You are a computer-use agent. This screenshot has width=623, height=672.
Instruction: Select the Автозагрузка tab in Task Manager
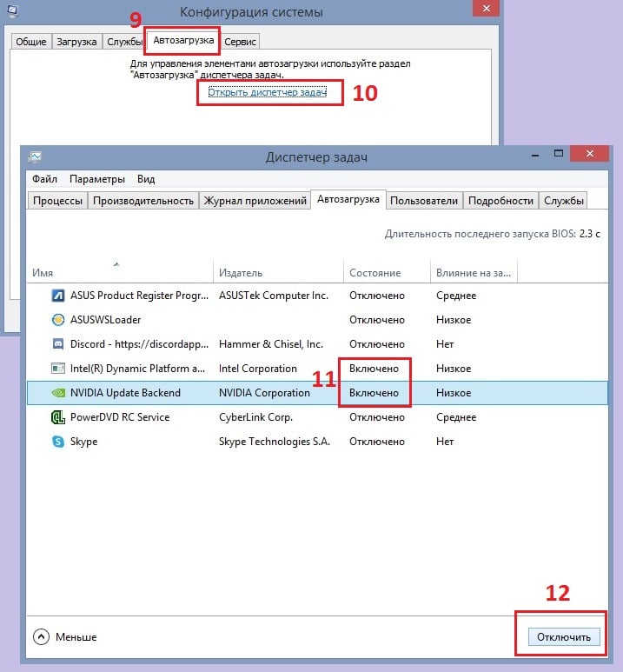[x=348, y=199]
